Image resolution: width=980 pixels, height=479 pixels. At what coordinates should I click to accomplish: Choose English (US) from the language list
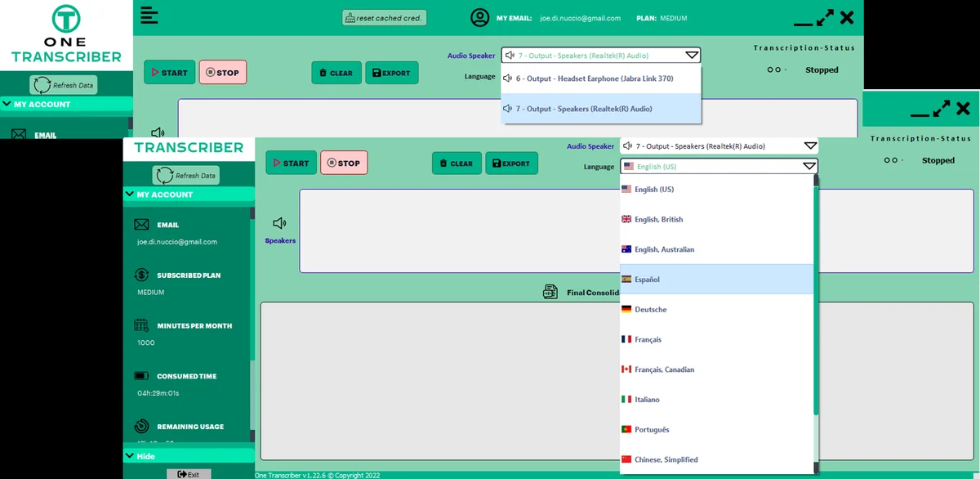(716, 189)
